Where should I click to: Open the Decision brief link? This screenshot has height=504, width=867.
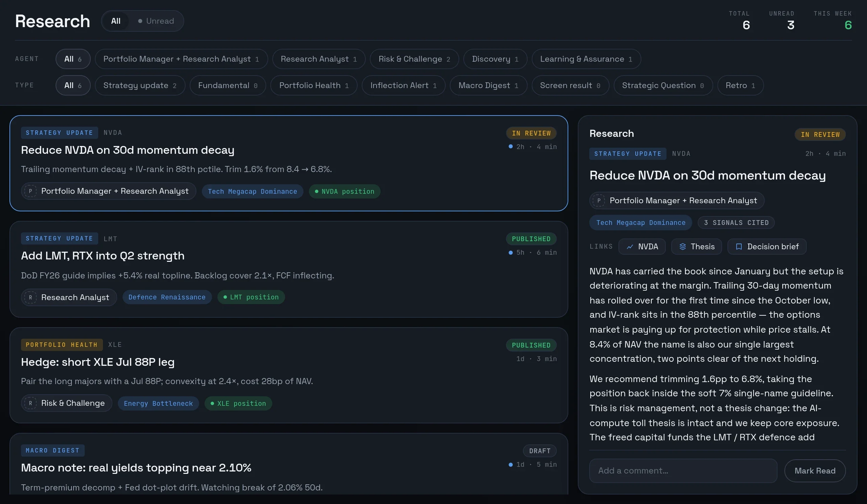coord(766,247)
